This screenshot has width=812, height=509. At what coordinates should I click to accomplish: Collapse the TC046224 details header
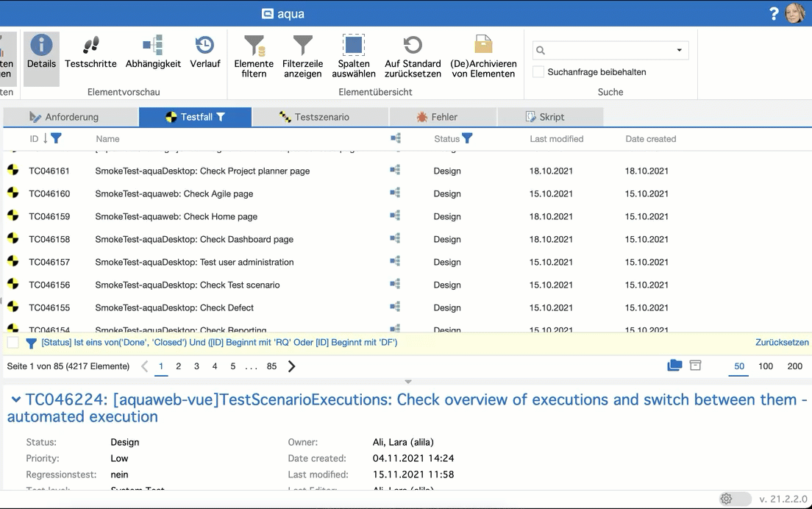point(16,399)
